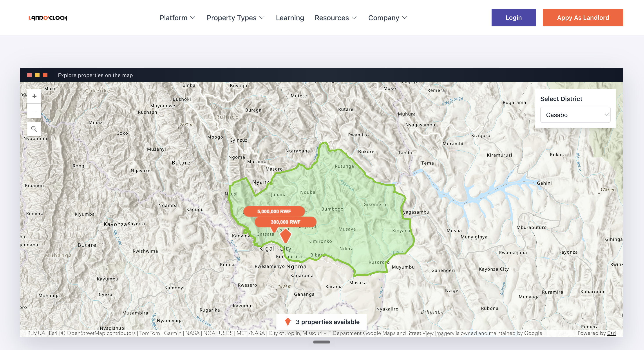Open the Company menu
Screen dimensions: 644x350
pyautogui.click(x=388, y=18)
